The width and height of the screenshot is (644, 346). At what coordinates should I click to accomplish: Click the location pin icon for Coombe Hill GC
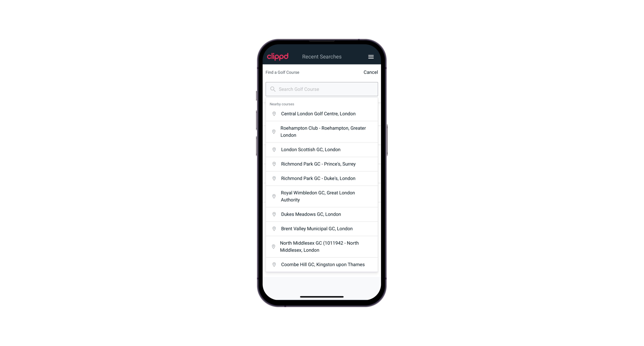[273, 265]
